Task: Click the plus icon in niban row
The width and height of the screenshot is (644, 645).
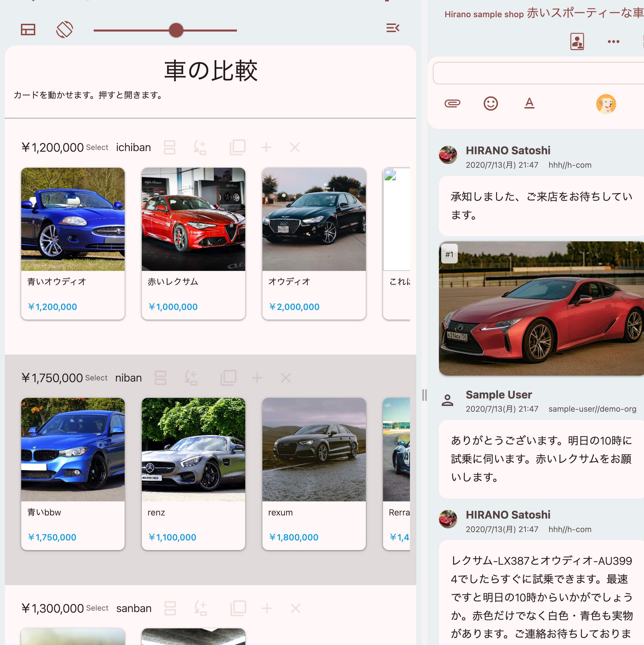Action: 257,378
